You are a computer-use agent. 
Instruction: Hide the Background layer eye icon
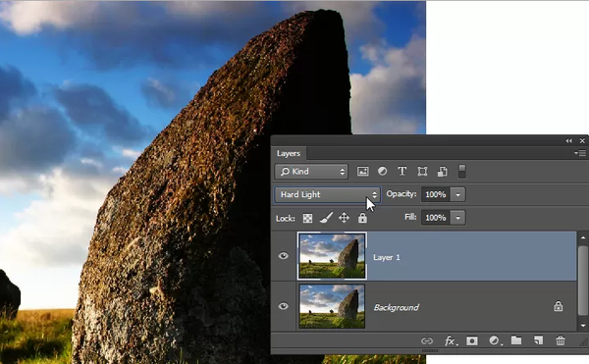[x=284, y=306]
